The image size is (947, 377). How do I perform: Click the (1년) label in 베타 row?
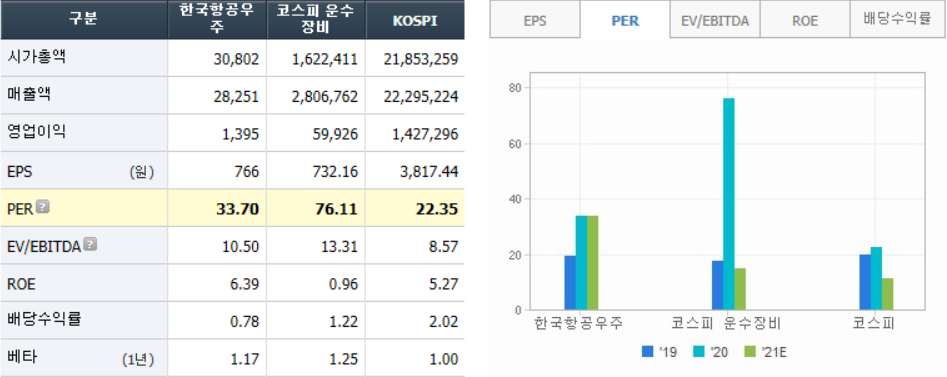coord(138,359)
